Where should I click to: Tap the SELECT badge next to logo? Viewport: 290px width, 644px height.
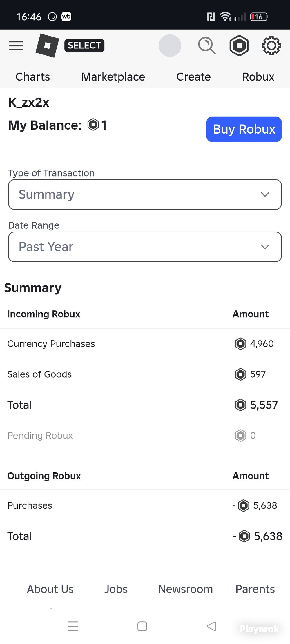(84, 46)
